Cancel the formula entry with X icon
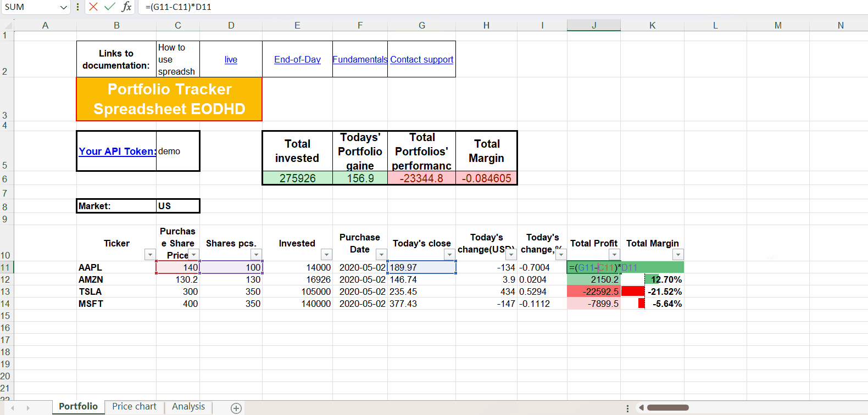 tap(93, 7)
